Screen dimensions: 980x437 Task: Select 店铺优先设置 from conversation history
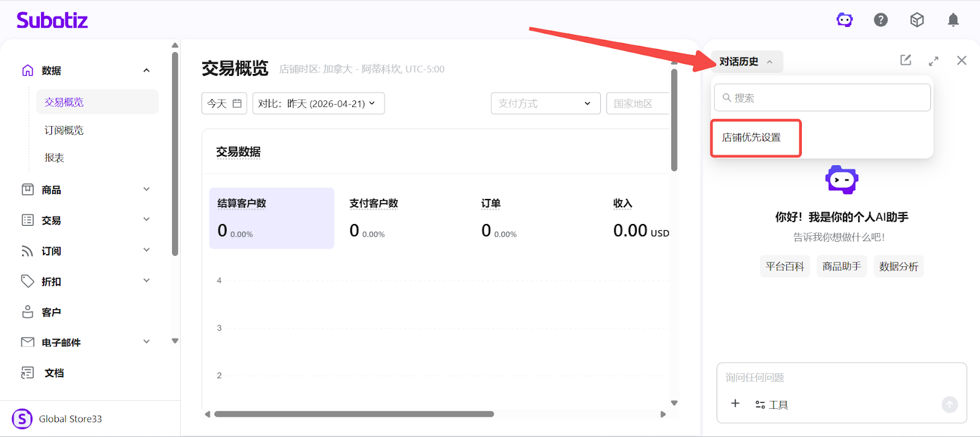click(752, 138)
